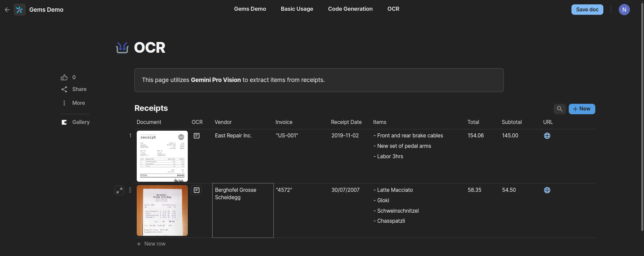The width and height of the screenshot is (644, 256).
Task: Click the URL column header
Action: 548,122
